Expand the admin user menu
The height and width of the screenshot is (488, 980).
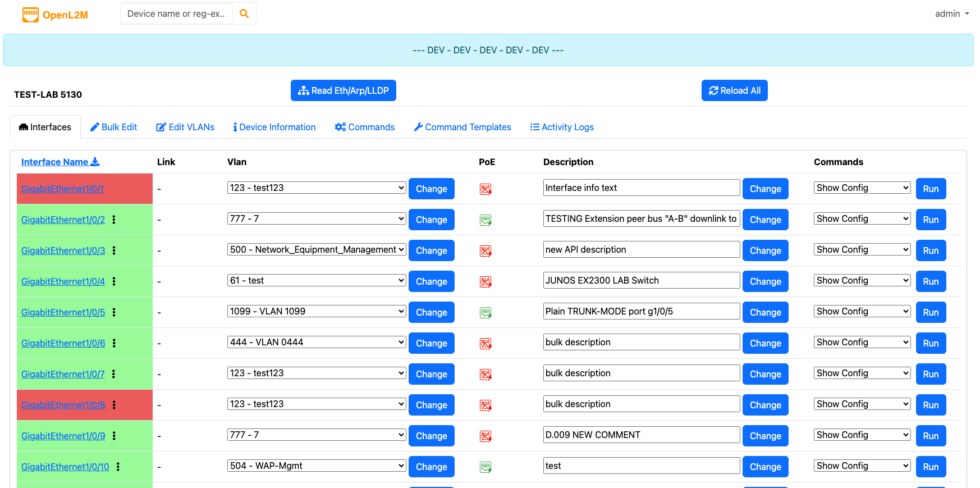(952, 13)
